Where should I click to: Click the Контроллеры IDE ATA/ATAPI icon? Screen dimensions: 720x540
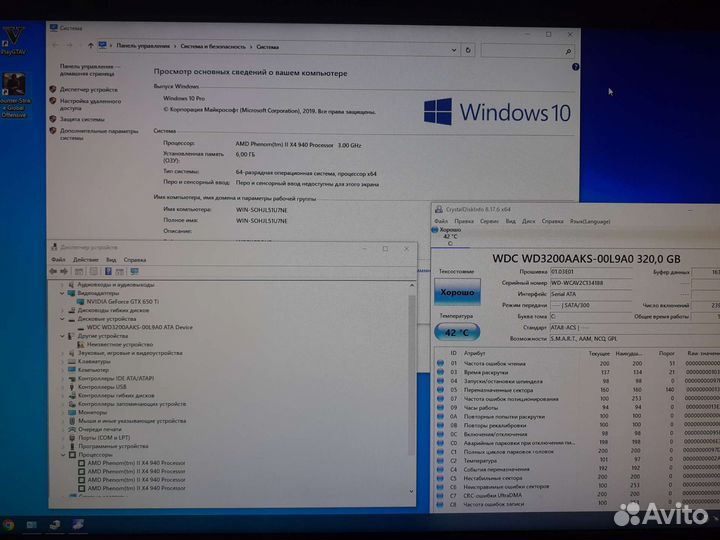(72, 379)
